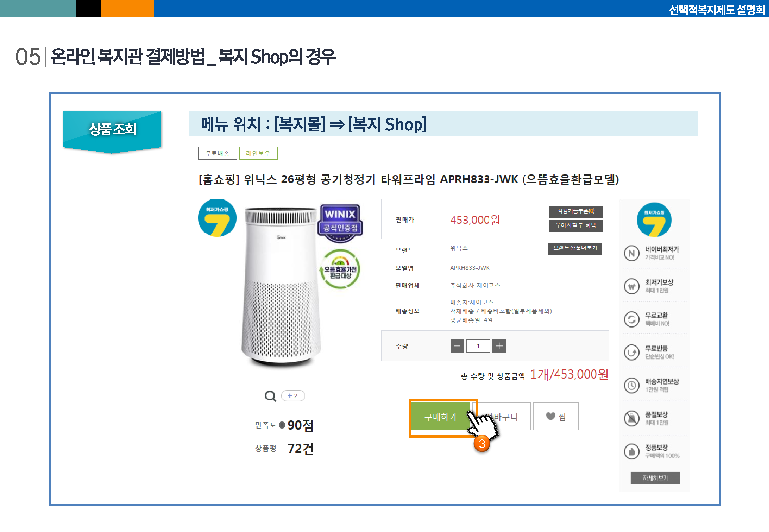Open 무이자할부 혜택 installment benefits
The width and height of the screenshot is (769, 532).
pyautogui.click(x=576, y=225)
